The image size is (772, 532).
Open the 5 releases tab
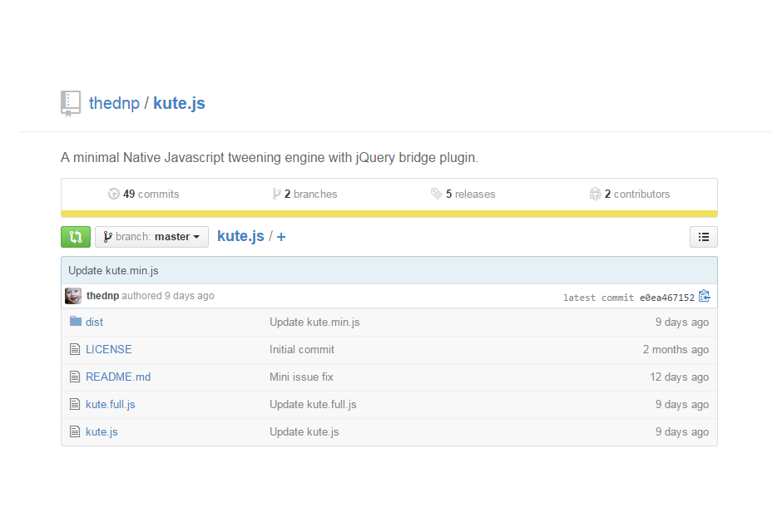pos(463,194)
